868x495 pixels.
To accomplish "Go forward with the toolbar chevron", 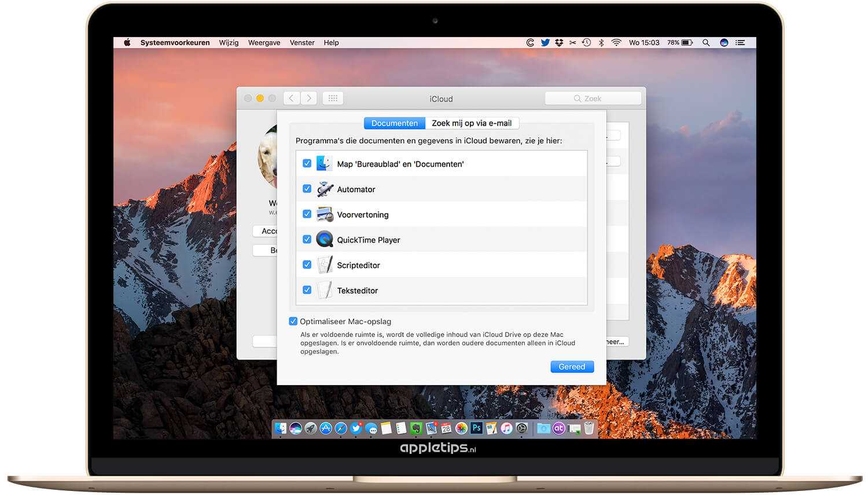I will click(x=309, y=98).
